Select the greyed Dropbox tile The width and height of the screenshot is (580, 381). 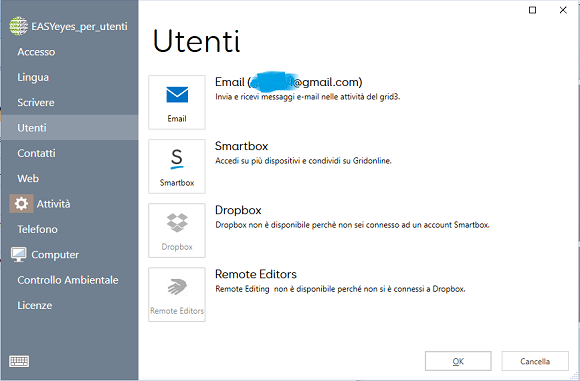tap(177, 230)
